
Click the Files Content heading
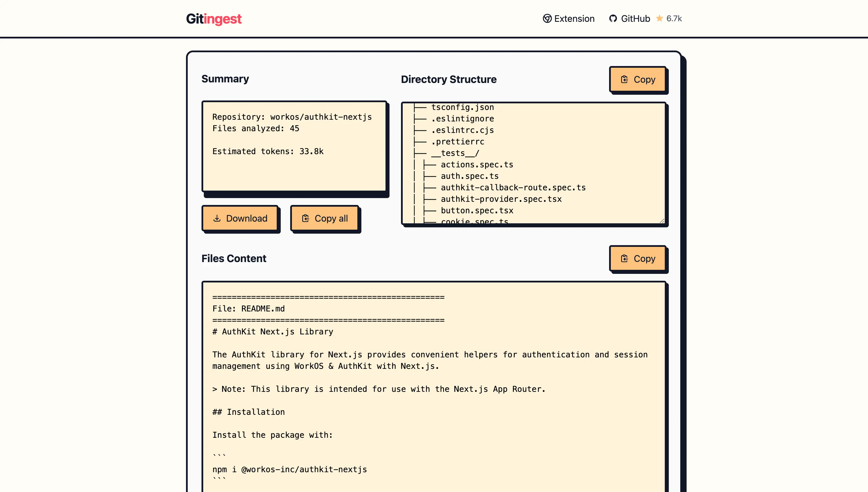coord(234,259)
